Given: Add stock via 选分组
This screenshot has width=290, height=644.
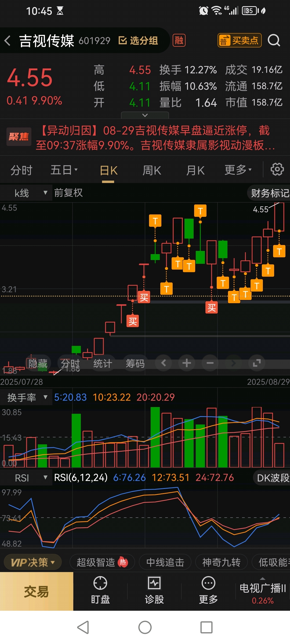Looking at the screenshot, I should (138, 41).
